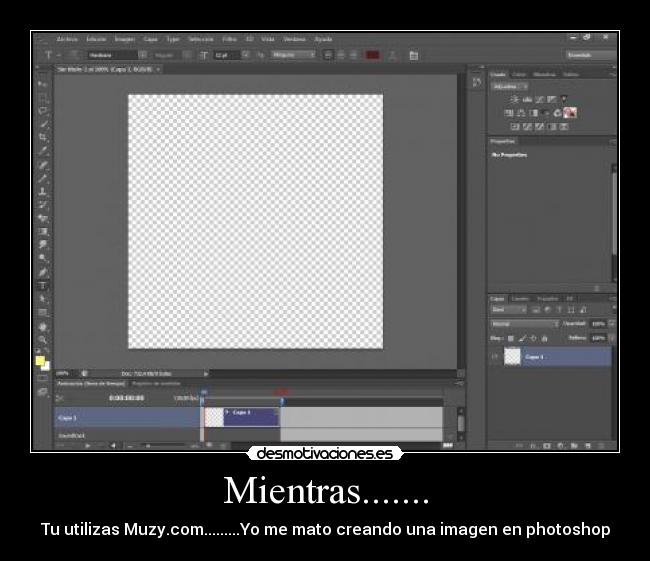Image resolution: width=650 pixels, height=561 pixels.
Task: Switch to the Animación timeline tab
Action: (x=91, y=384)
